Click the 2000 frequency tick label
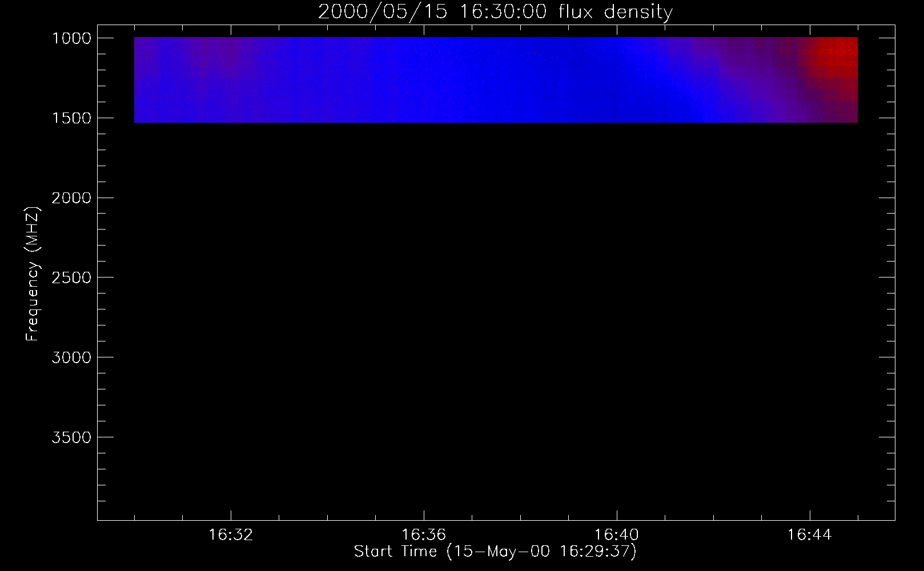 point(71,198)
